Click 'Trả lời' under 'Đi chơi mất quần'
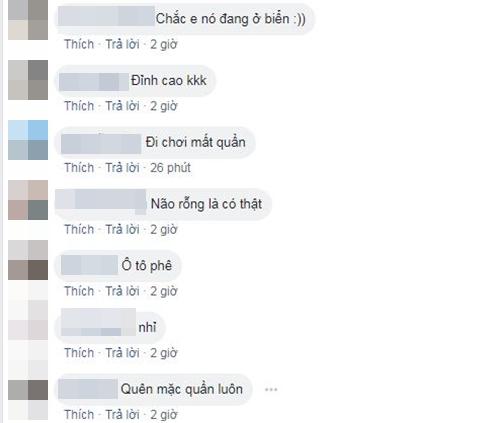The height and width of the screenshot is (423, 500). (x=122, y=168)
